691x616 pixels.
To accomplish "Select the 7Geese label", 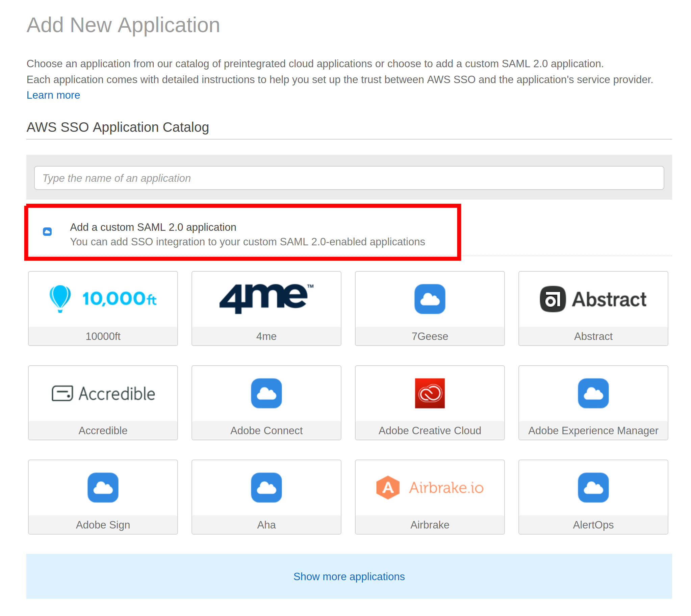I will (430, 336).
